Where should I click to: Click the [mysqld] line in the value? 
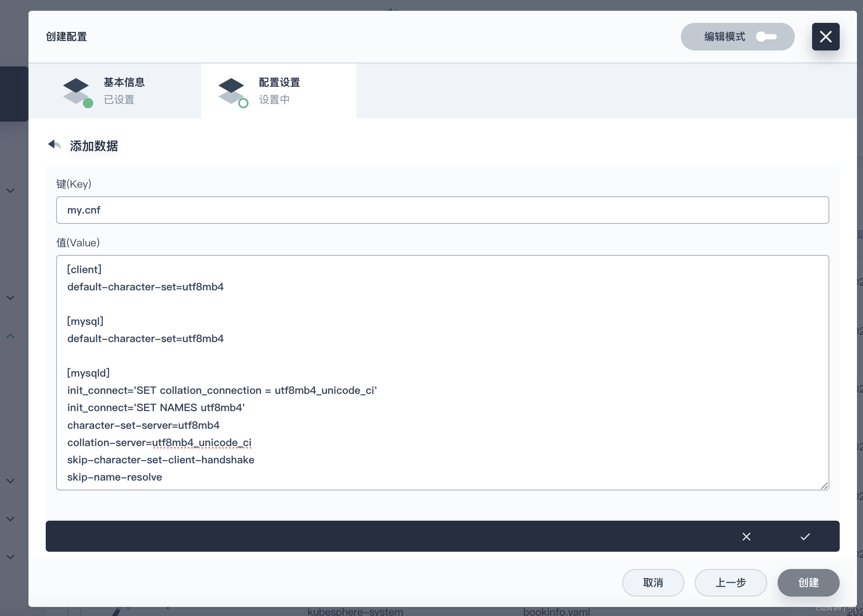click(x=88, y=373)
